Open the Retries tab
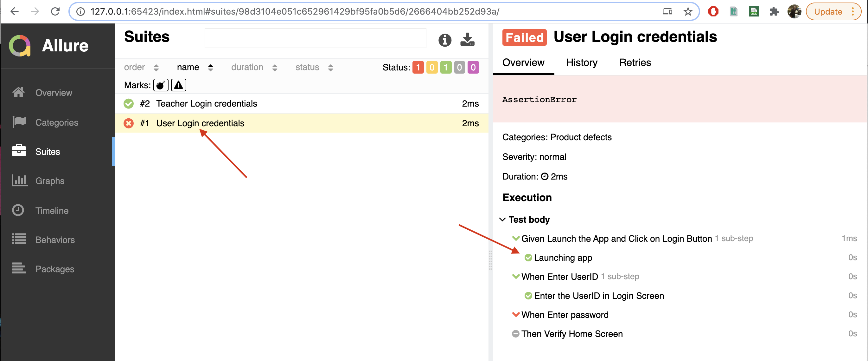 click(635, 62)
